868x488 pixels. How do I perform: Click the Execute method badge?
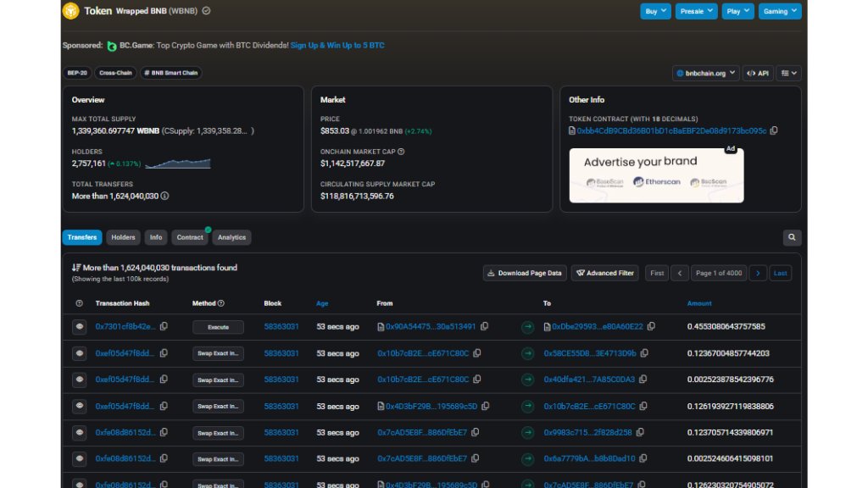tap(218, 327)
